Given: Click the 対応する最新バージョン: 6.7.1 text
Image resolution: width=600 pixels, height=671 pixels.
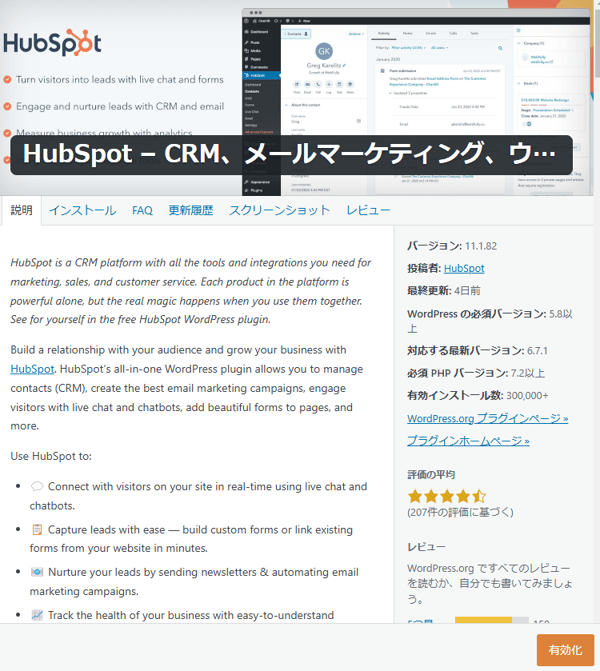Looking at the screenshot, I should [x=477, y=350].
